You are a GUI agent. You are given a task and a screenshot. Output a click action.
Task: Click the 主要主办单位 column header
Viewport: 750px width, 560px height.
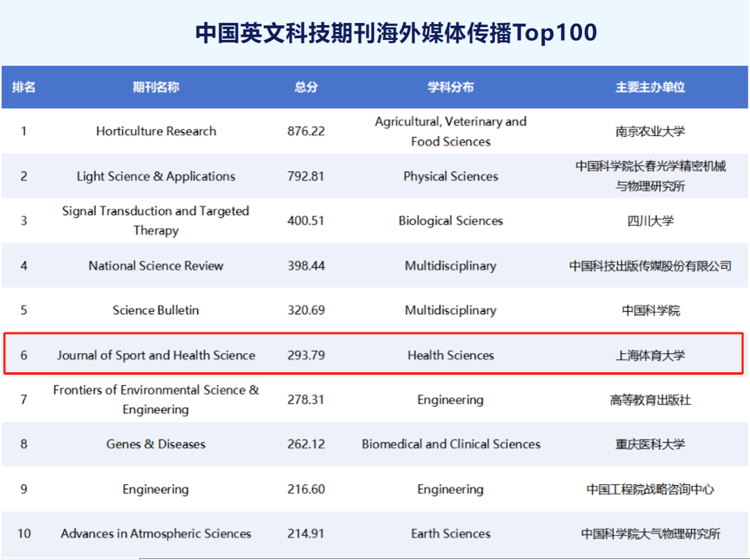(x=650, y=87)
